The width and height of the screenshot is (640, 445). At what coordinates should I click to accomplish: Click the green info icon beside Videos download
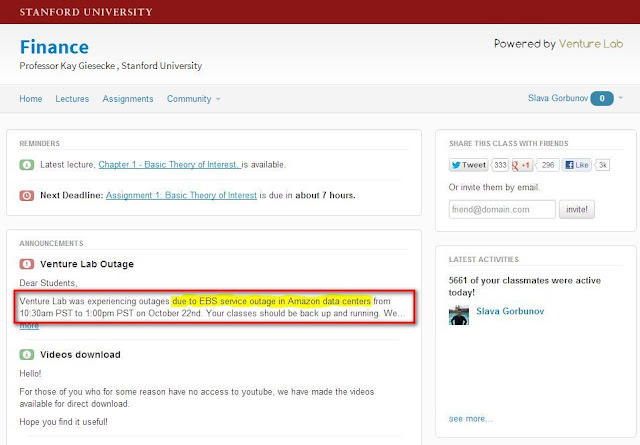27,354
